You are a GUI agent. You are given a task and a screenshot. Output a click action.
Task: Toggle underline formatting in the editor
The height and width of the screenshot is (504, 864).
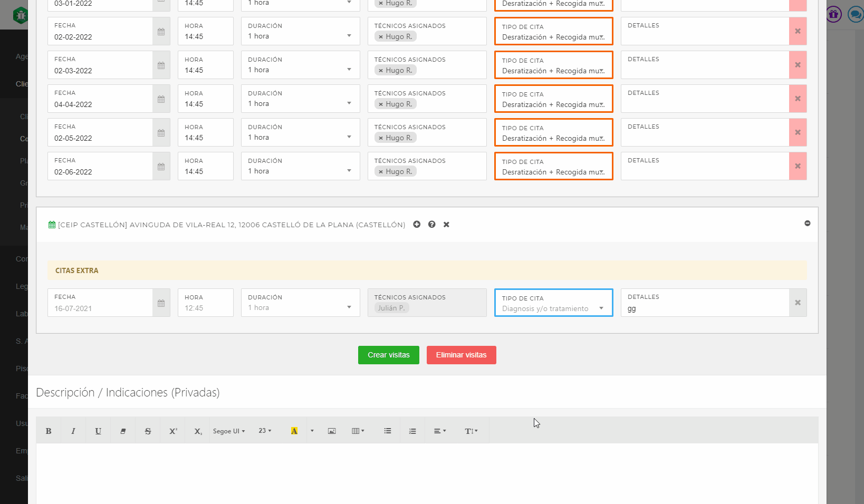pyautogui.click(x=98, y=431)
